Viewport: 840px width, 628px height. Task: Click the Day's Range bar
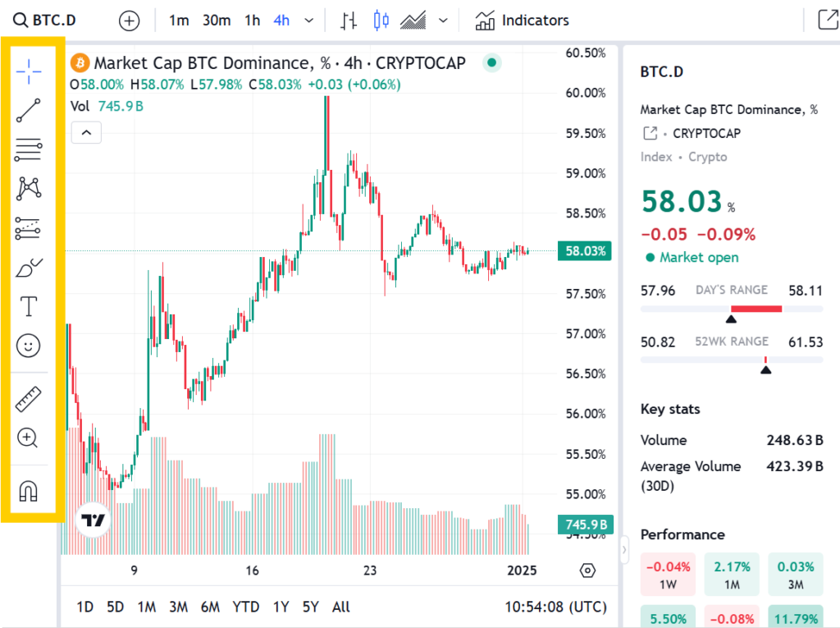coord(731,309)
